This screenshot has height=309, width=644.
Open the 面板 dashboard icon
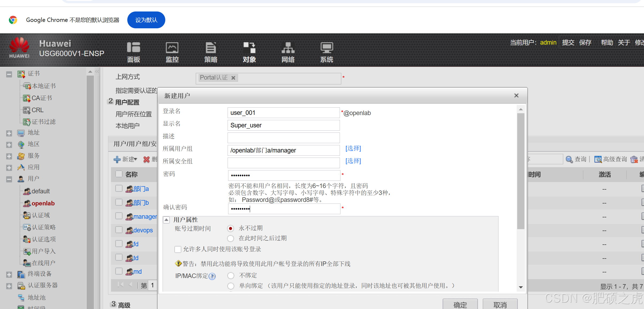pyautogui.click(x=133, y=48)
